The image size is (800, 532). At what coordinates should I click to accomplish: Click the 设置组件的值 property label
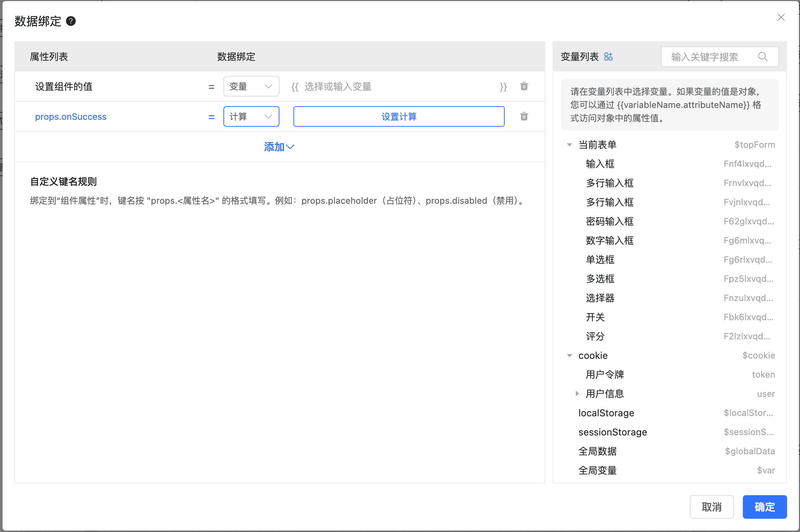pyautogui.click(x=64, y=87)
